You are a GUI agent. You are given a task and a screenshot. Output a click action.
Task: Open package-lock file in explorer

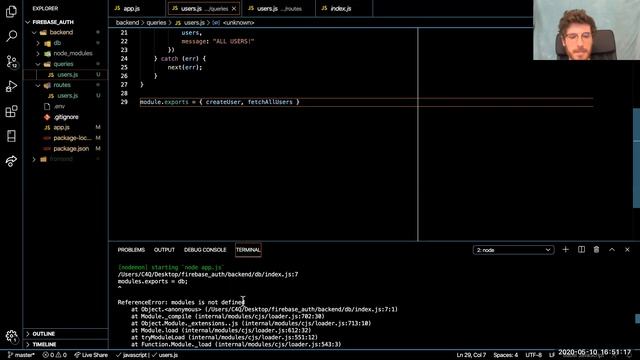72,138
